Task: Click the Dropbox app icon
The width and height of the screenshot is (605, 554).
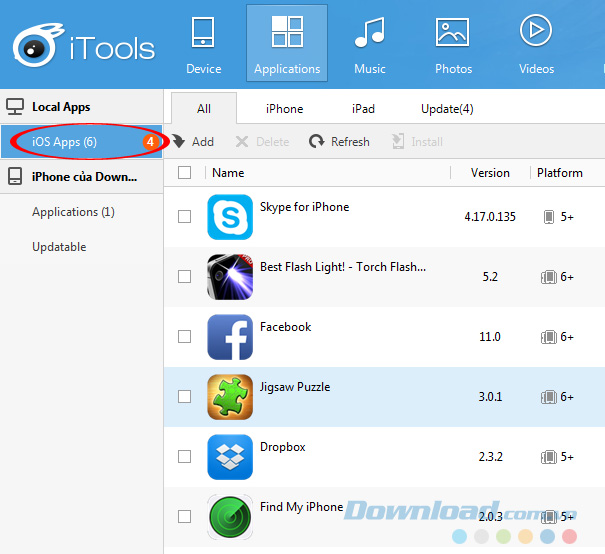Action: (230, 457)
